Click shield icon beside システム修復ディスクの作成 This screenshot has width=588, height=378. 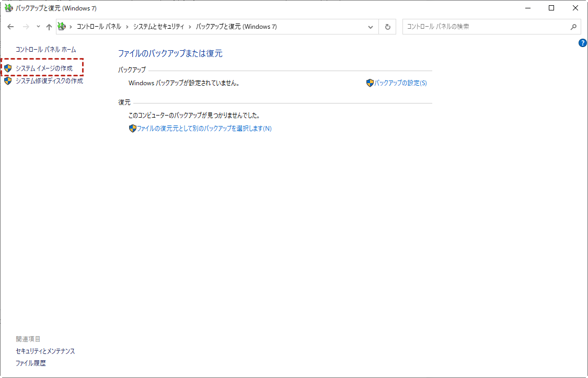pos(8,81)
